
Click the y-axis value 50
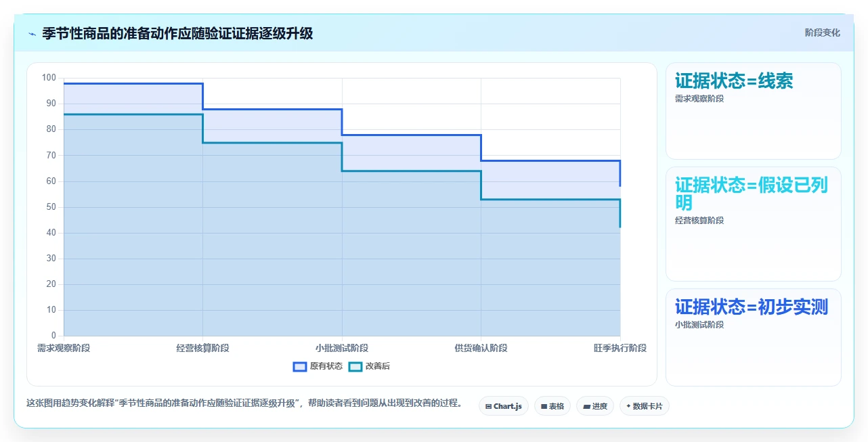click(51, 207)
